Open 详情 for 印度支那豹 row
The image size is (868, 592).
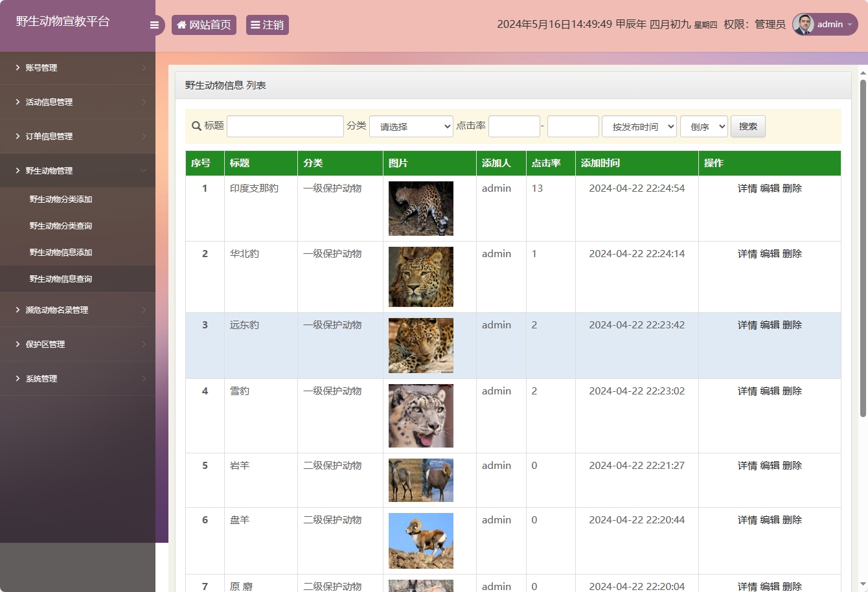click(x=747, y=188)
